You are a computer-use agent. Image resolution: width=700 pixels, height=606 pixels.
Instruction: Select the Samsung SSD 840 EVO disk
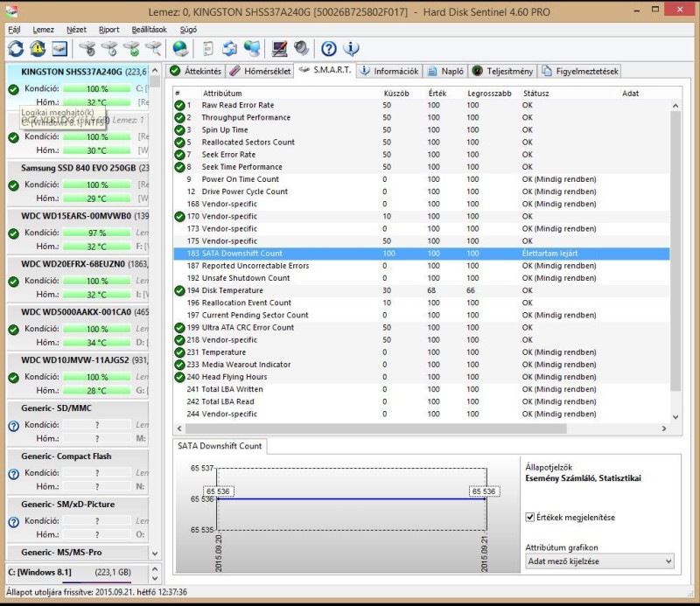tap(78, 168)
